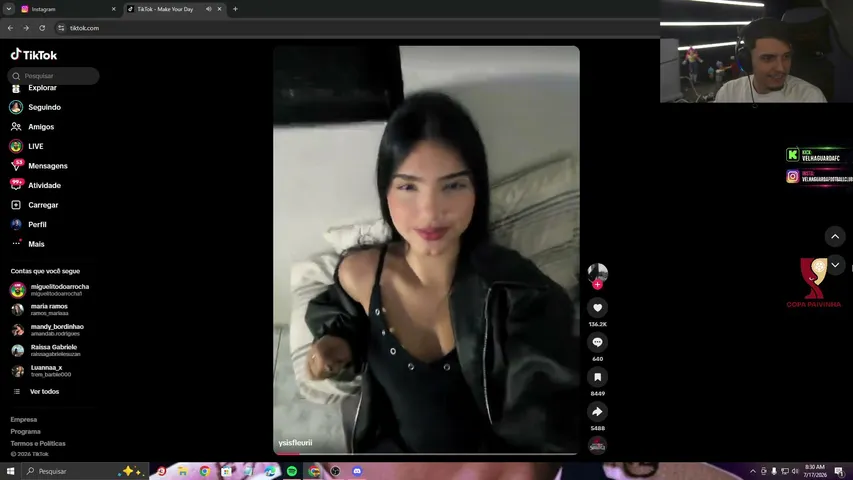Image resolution: width=853 pixels, height=480 pixels.
Task: Open the tab search dropdown arrow
Action: [x=9, y=9]
